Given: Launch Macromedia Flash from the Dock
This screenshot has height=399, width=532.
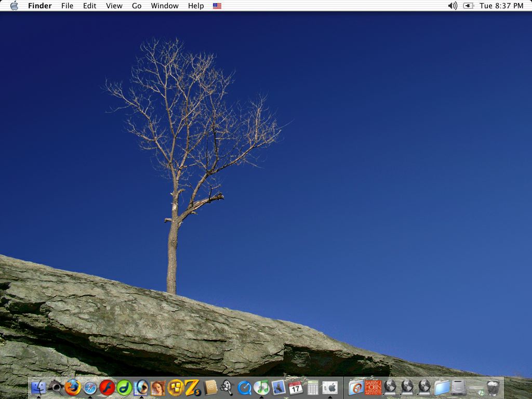Looking at the screenshot, I should click(107, 388).
